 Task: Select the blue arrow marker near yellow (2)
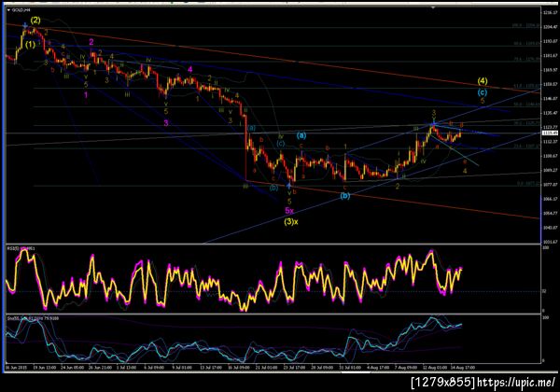[x=25, y=26]
